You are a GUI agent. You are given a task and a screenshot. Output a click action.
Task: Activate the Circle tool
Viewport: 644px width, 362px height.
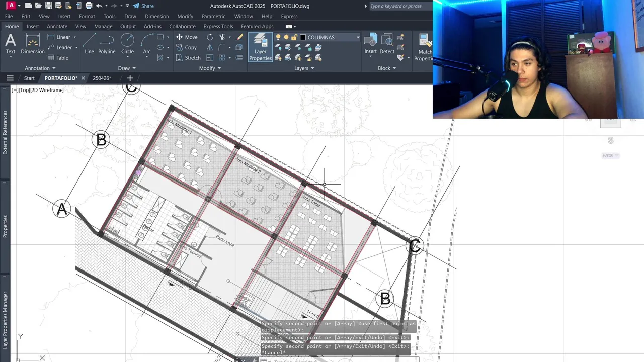coord(127,44)
